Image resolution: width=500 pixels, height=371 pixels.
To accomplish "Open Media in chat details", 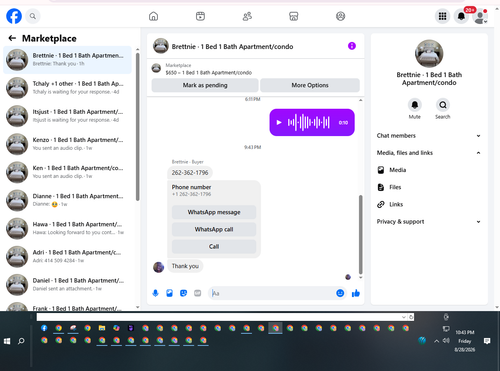I will tap(429, 170).
